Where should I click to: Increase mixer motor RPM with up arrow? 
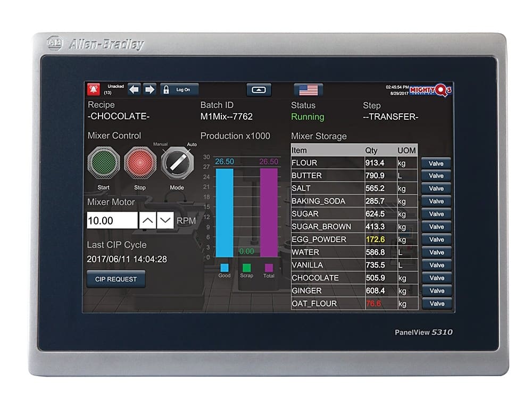tap(147, 220)
